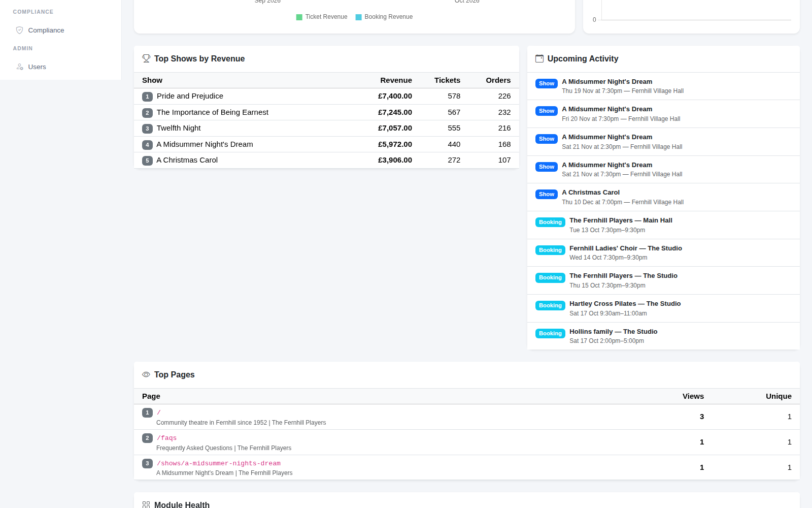Select The Importance of Being Earnest row
812x508 pixels.
point(326,112)
